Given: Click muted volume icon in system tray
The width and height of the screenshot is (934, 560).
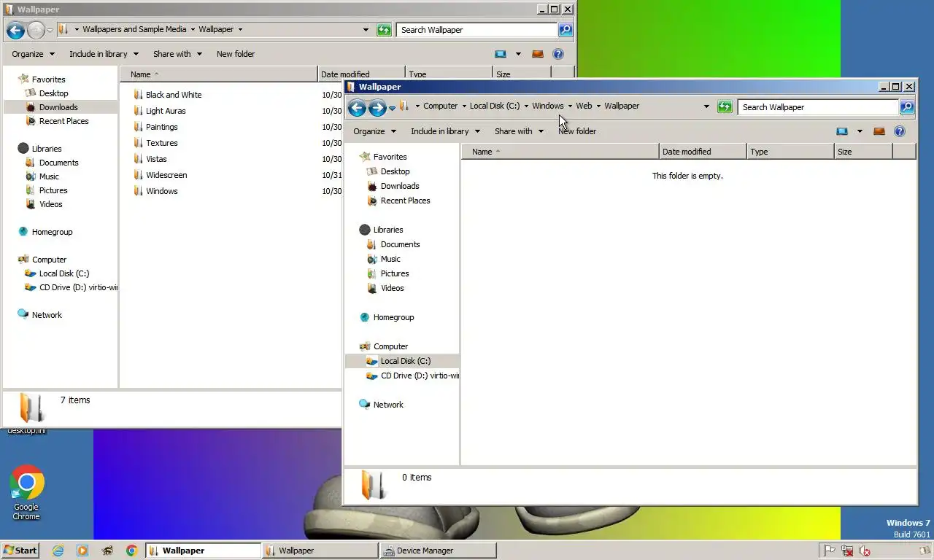Looking at the screenshot, I should (x=865, y=551).
